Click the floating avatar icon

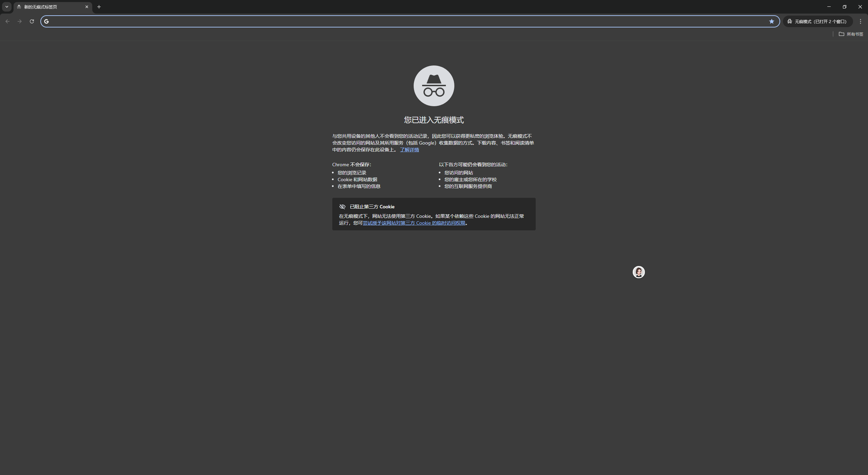tap(638, 272)
